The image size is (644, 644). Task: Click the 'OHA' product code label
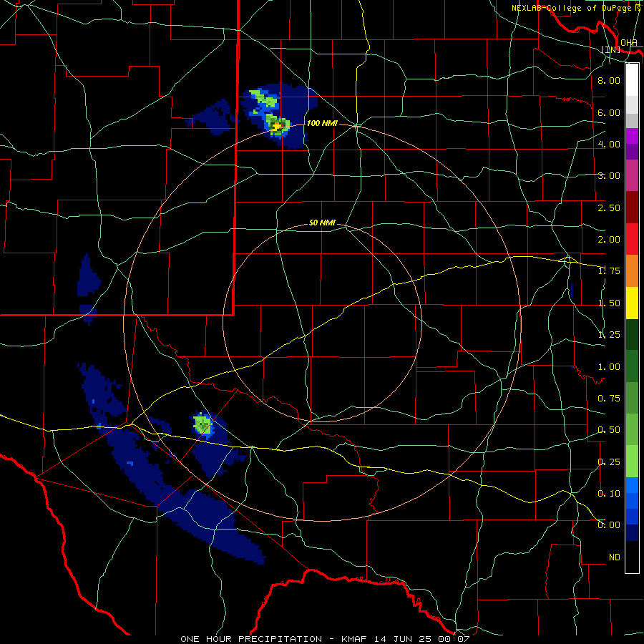coord(629,42)
